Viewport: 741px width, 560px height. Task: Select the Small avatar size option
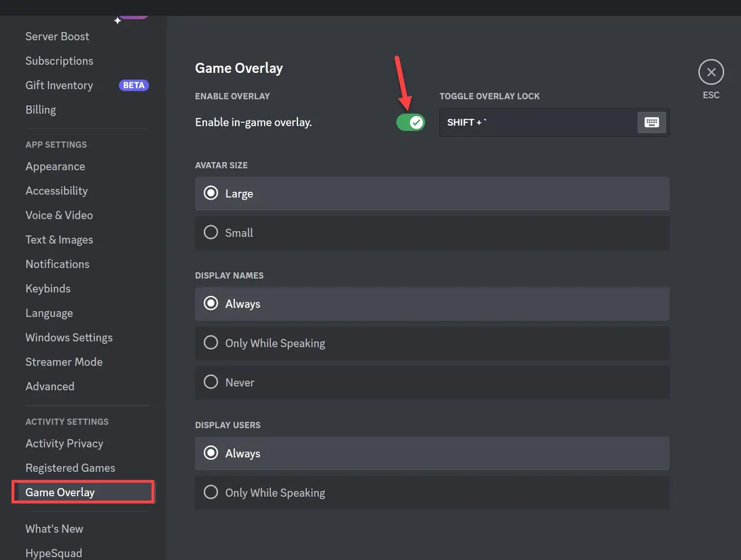(x=432, y=233)
